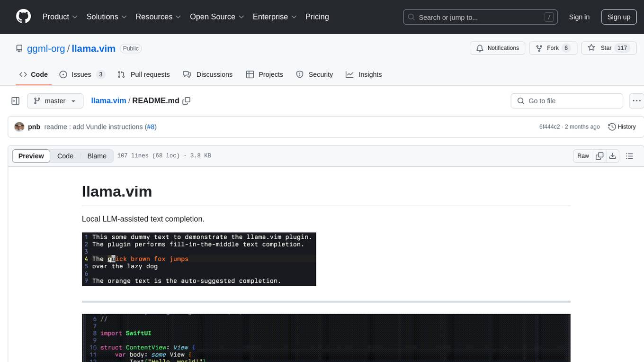Select the Code view

click(65, 156)
